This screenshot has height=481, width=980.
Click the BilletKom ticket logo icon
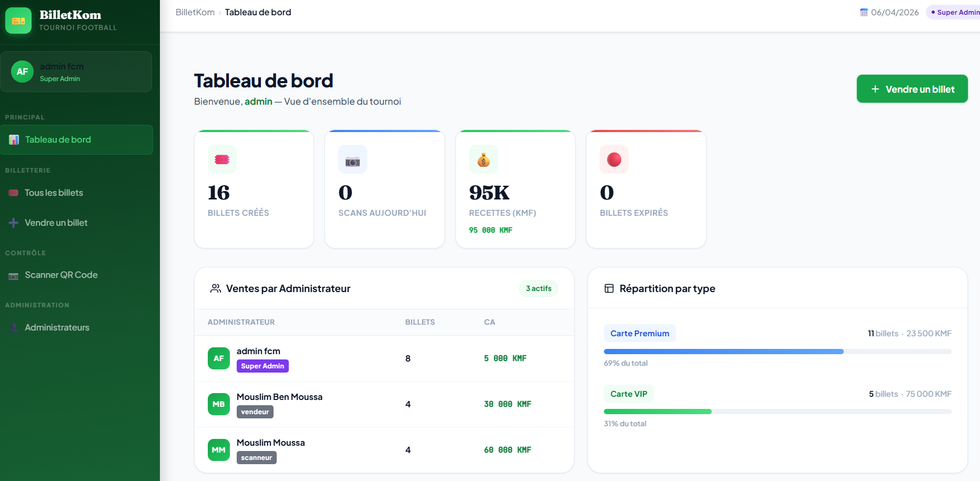pos(18,21)
